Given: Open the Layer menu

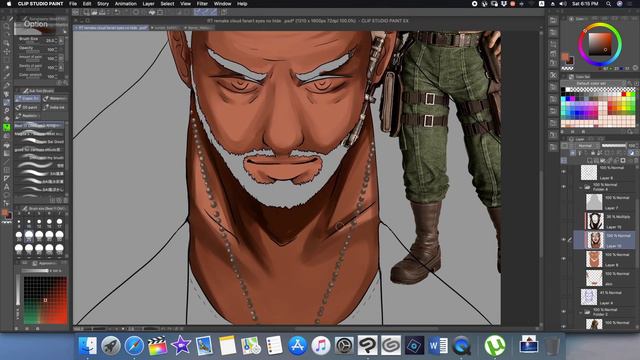Looking at the screenshot, I should point(148,4).
